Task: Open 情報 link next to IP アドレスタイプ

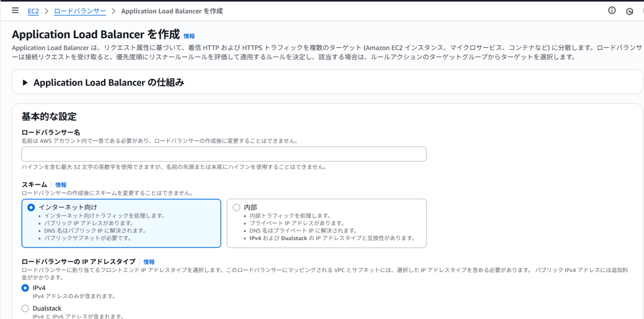Action: point(149,262)
